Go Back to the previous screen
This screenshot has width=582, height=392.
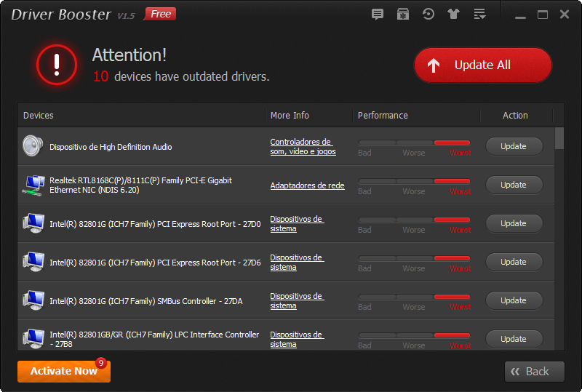[534, 372]
